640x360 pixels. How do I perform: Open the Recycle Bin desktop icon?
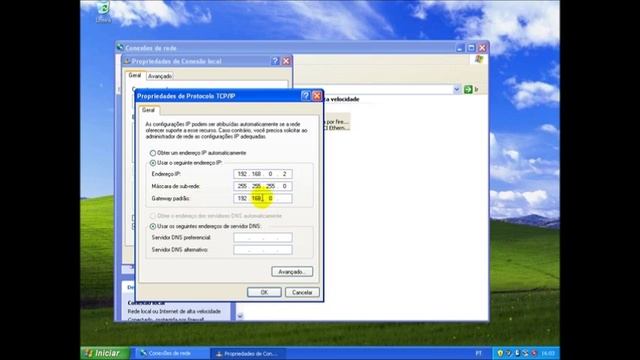tap(103, 11)
